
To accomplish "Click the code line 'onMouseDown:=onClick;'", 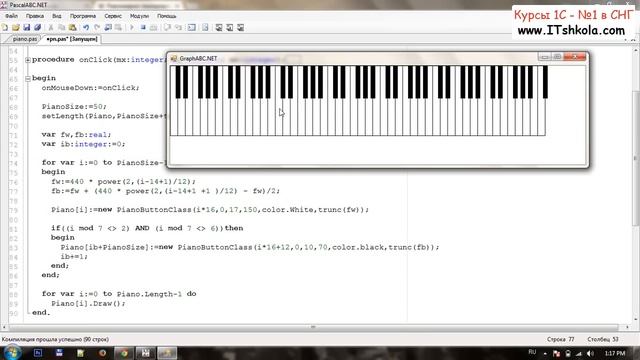I will pos(90,88).
